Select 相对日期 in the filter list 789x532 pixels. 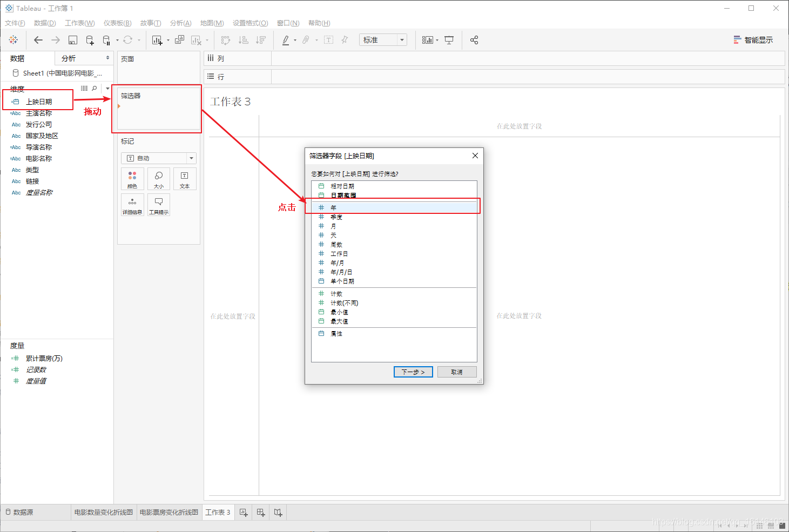[x=394, y=186]
